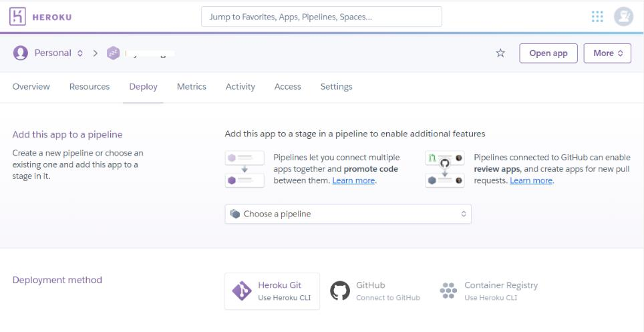Click the GitHub review apps illustration

coord(445,169)
